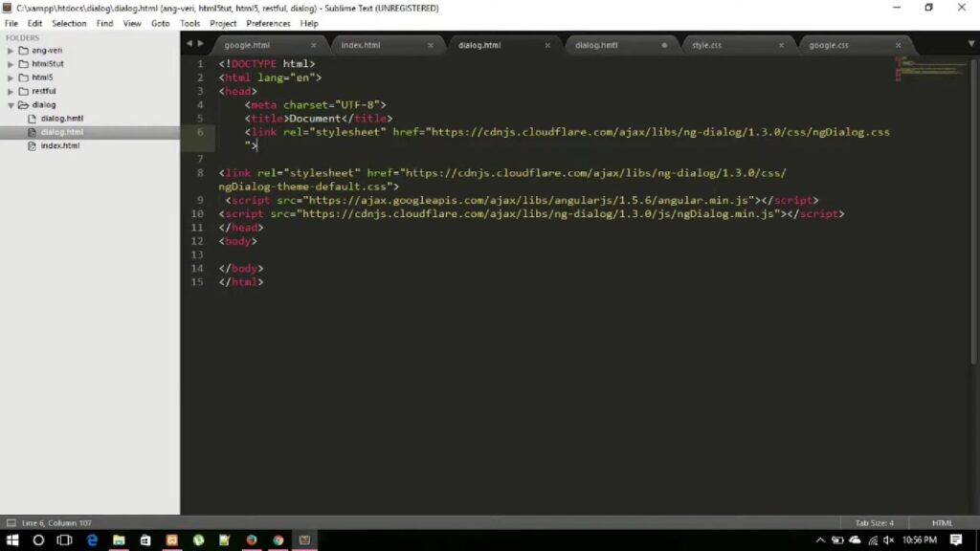Expand the html5 folder in the sidebar
This screenshot has width=980, height=551.
click(x=11, y=77)
